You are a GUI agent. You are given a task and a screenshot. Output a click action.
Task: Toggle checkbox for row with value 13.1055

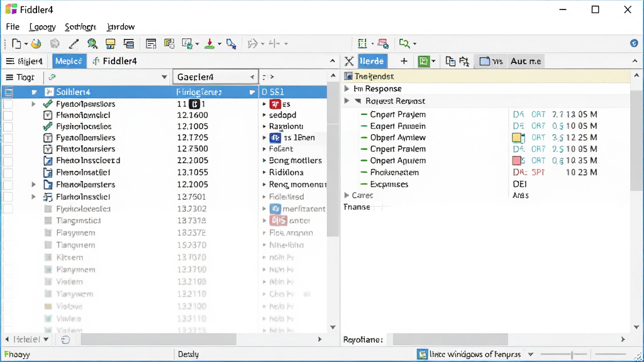point(8,172)
